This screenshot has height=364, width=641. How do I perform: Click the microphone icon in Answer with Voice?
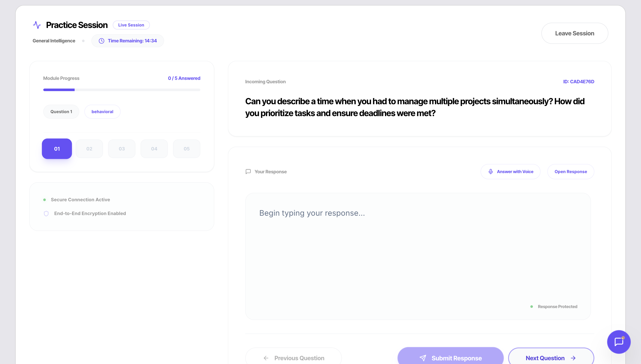(491, 171)
